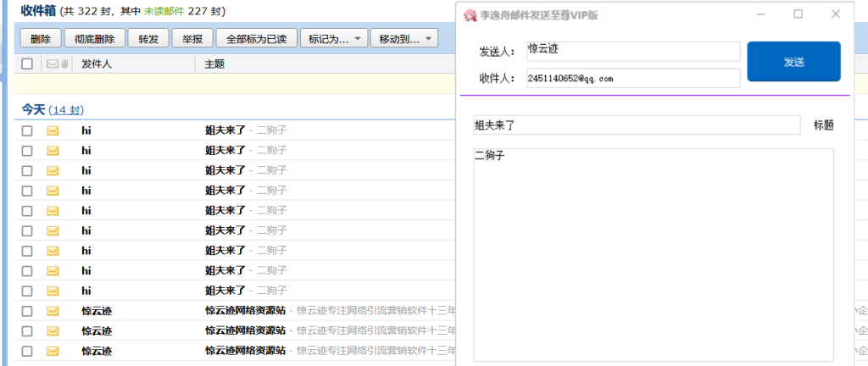
Task: Click the 主题 column header
Action: pos(215,64)
